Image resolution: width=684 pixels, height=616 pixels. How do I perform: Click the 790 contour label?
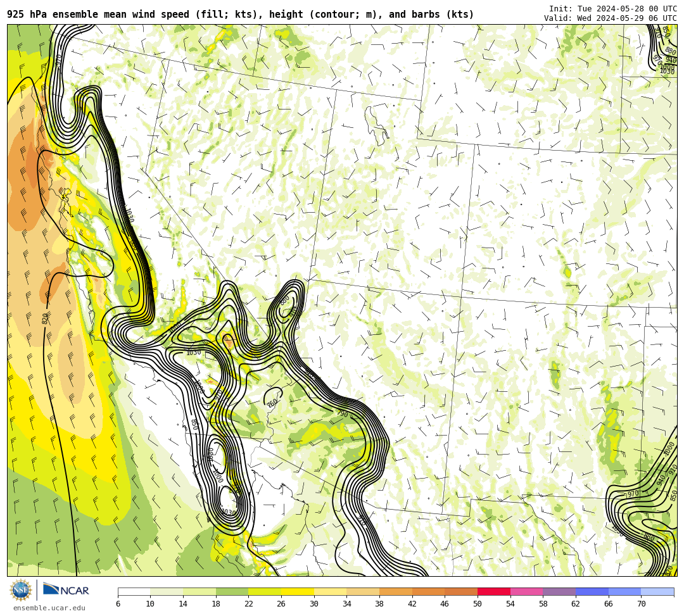[343, 413]
